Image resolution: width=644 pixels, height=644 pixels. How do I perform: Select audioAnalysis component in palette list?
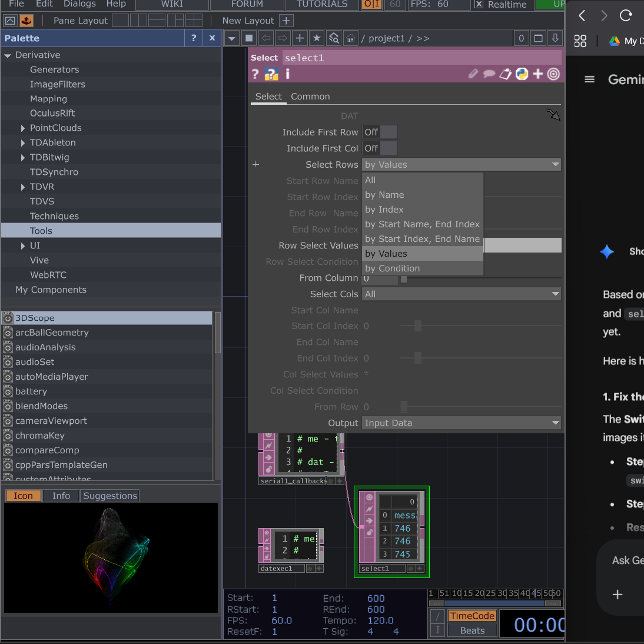pyautogui.click(x=45, y=347)
